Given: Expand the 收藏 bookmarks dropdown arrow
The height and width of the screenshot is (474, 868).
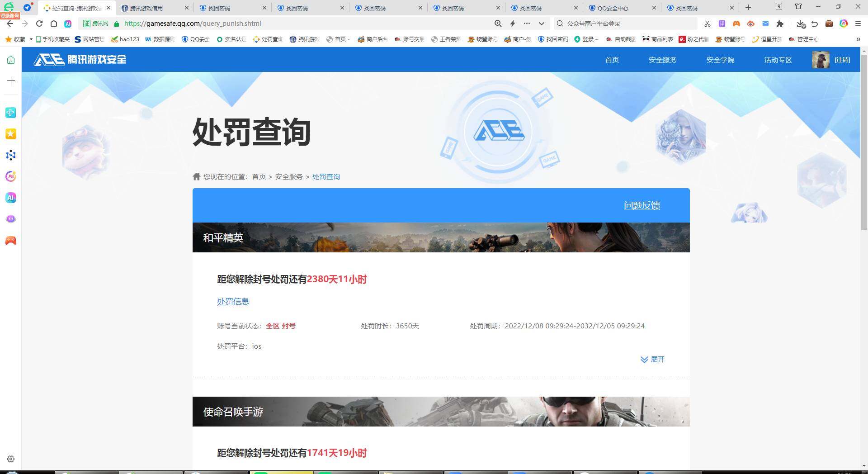Looking at the screenshot, I should tap(31, 39).
